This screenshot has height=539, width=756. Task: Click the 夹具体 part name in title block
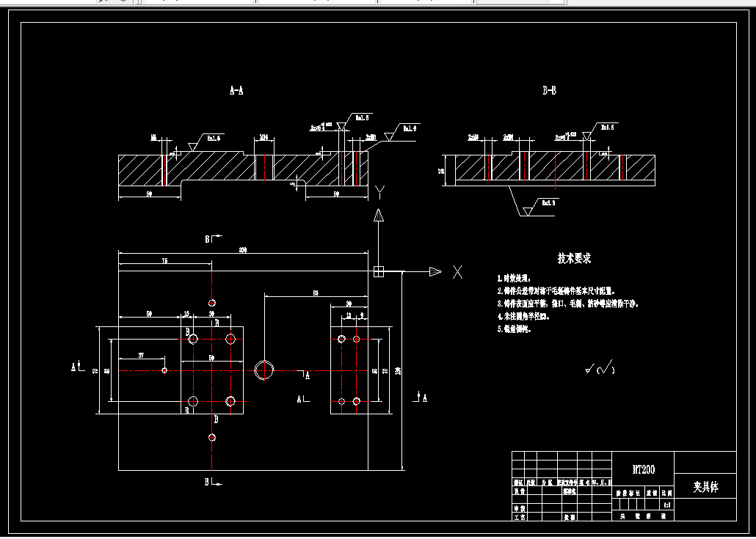click(x=706, y=487)
